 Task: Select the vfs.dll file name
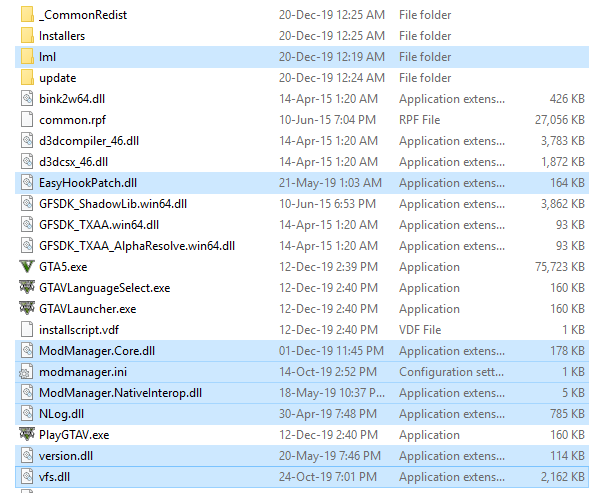pos(54,477)
